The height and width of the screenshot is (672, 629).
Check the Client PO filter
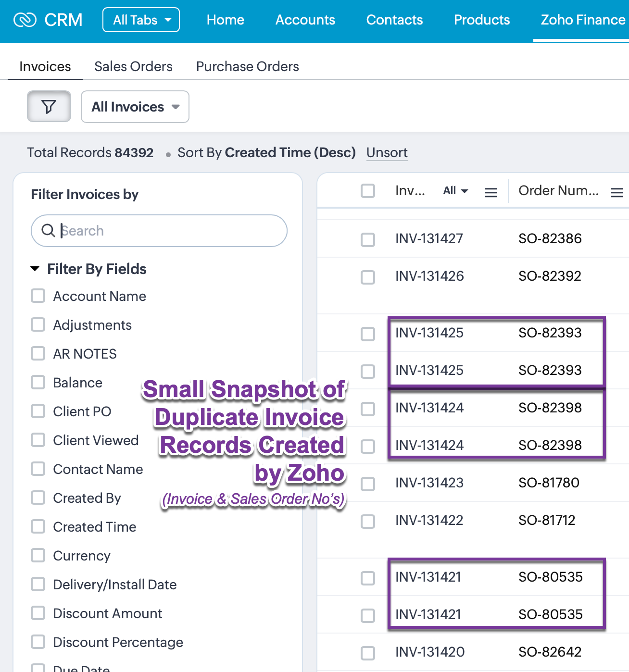coord(38,411)
